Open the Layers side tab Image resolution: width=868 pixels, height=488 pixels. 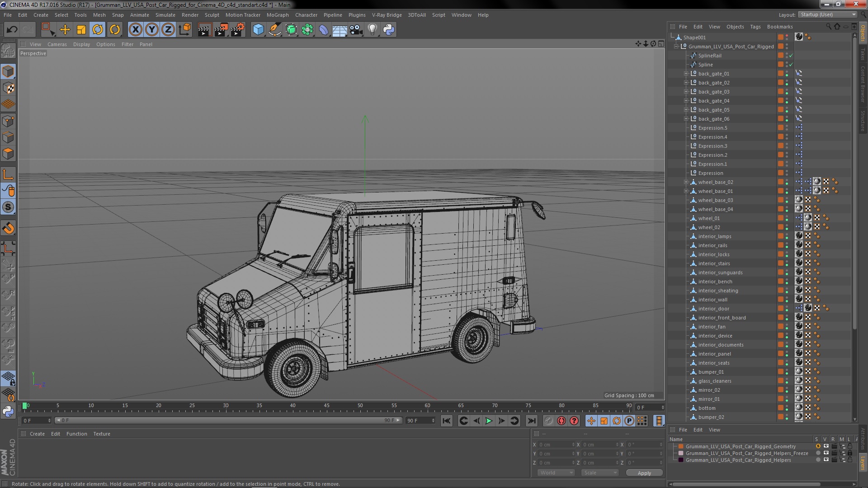pos(863,463)
